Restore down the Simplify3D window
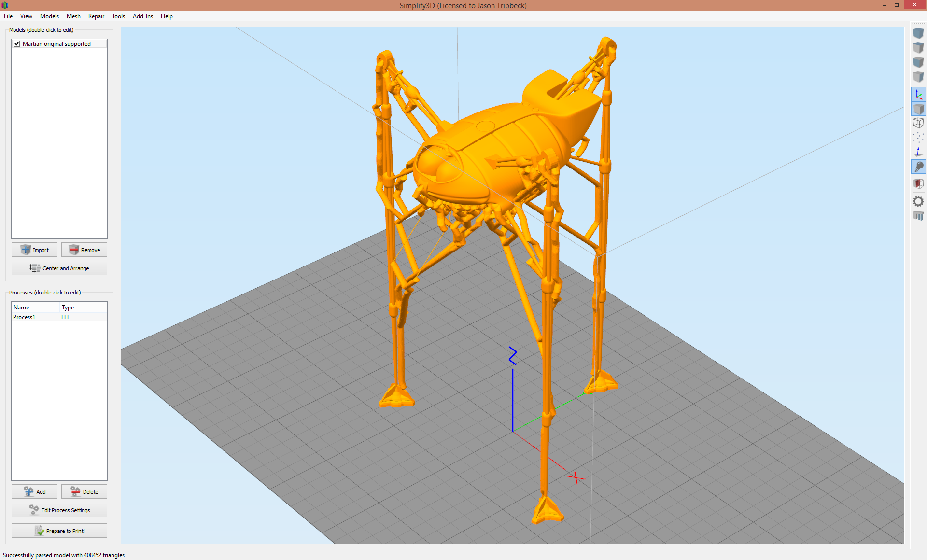The height and width of the screenshot is (560, 927). pos(897,5)
